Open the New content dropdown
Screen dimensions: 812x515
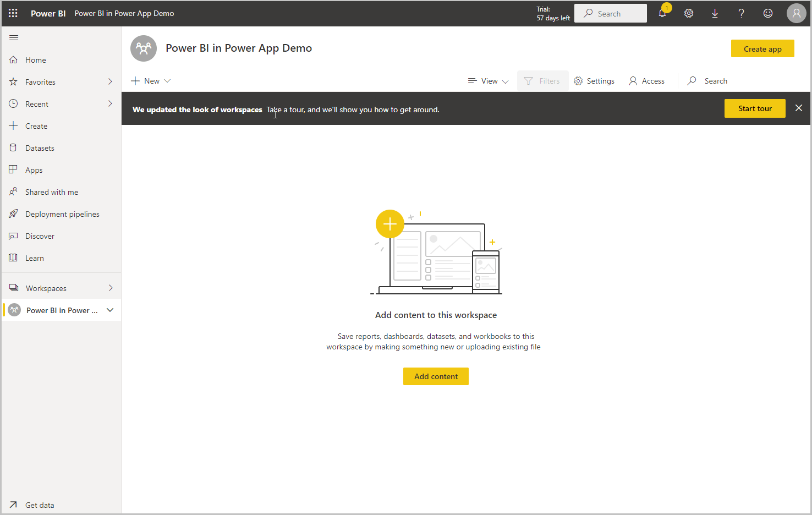tap(150, 81)
